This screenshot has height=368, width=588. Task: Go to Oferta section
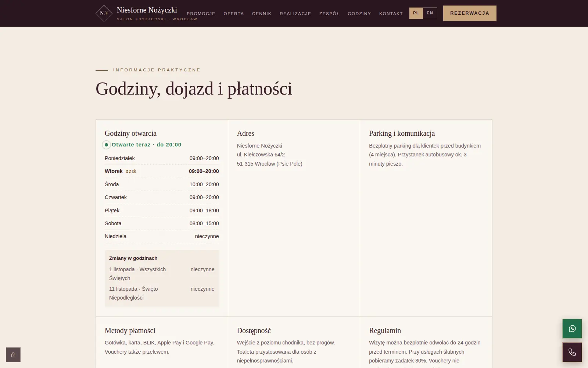[x=234, y=14]
